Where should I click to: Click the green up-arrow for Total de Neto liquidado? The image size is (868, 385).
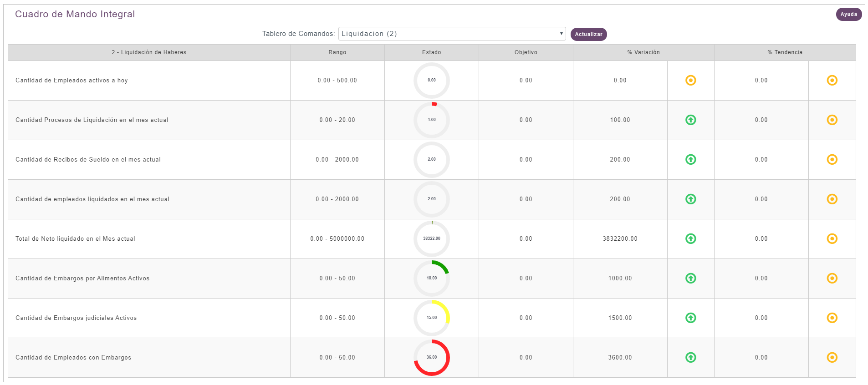pos(690,239)
